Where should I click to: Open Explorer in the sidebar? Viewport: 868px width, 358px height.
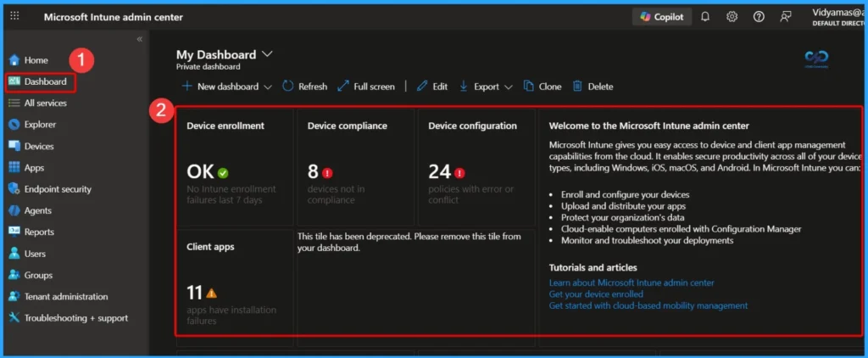pos(40,125)
